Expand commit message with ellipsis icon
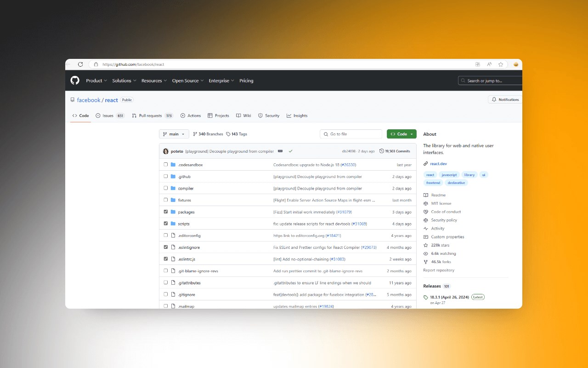 pyautogui.click(x=280, y=151)
